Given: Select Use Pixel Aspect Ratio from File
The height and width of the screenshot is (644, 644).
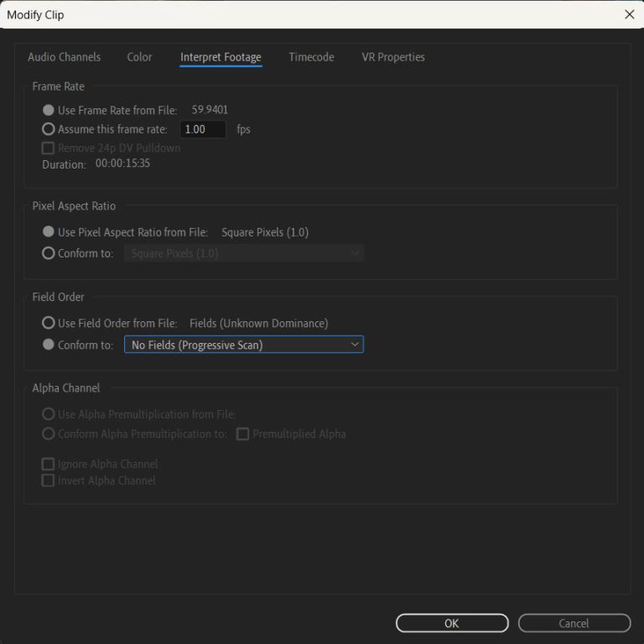Looking at the screenshot, I should click(49, 232).
